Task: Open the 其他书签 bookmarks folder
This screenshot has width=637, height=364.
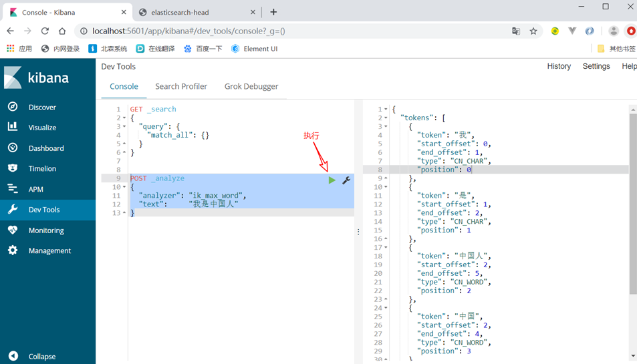Action: click(616, 49)
